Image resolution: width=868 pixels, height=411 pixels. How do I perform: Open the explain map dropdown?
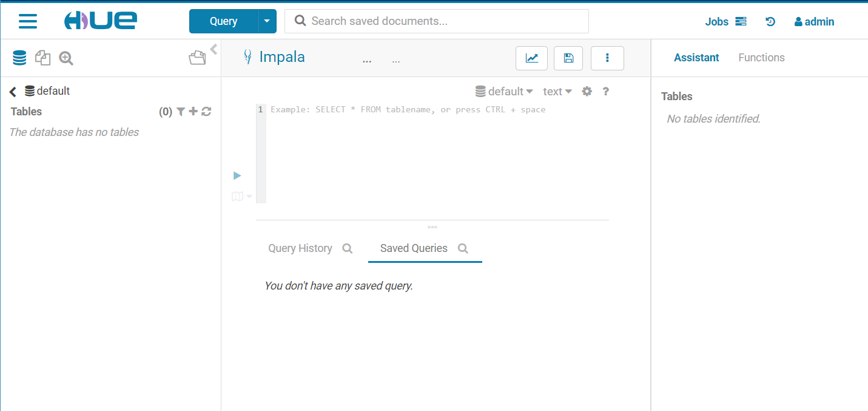pyautogui.click(x=242, y=196)
